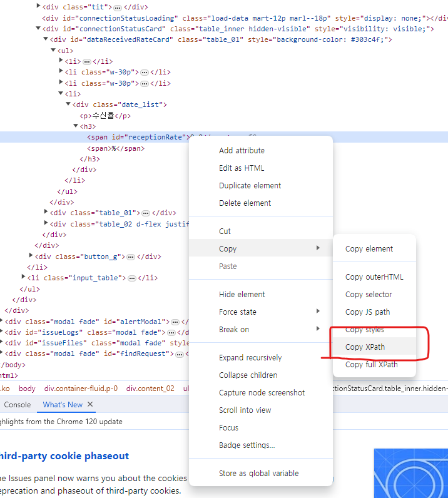Open Badge settings… entry
The width and height of the screenshot is (448, 498).
[x=260, y=445]
